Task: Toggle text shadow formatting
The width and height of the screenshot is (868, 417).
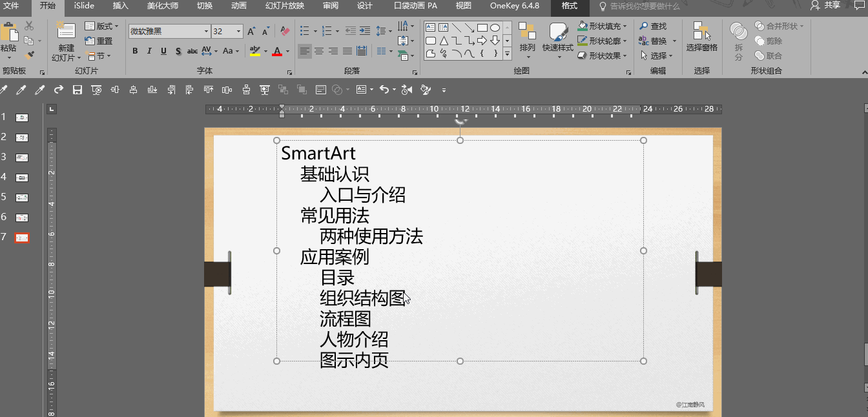Action: pyautogui.click(x=178, y=51)
